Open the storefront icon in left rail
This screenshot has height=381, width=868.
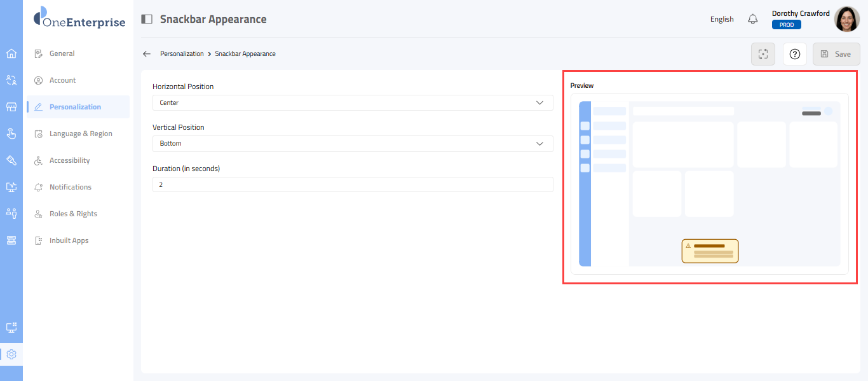(x=11, y=107)
